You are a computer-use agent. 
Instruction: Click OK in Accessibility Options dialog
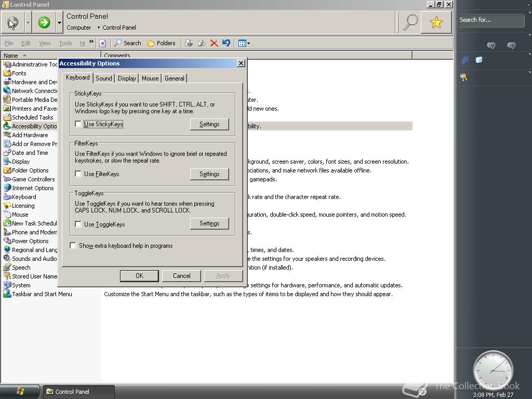(139, 276)
